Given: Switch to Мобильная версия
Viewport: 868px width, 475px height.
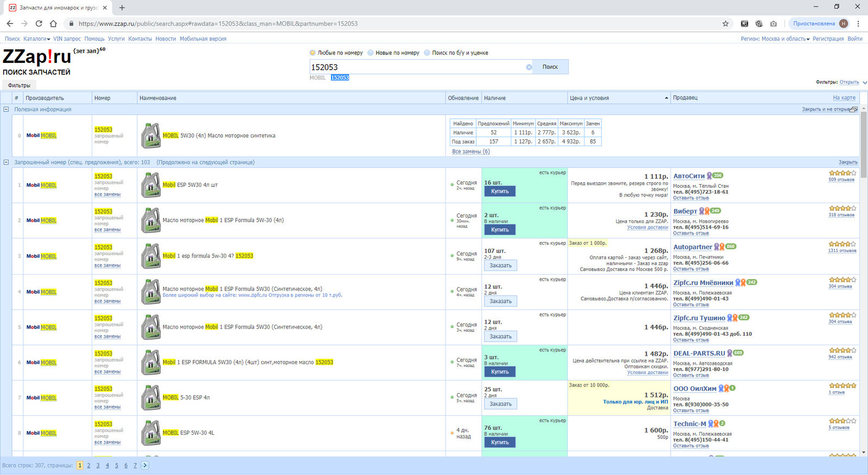Looking at the screenshot, I should pos(203,39).
